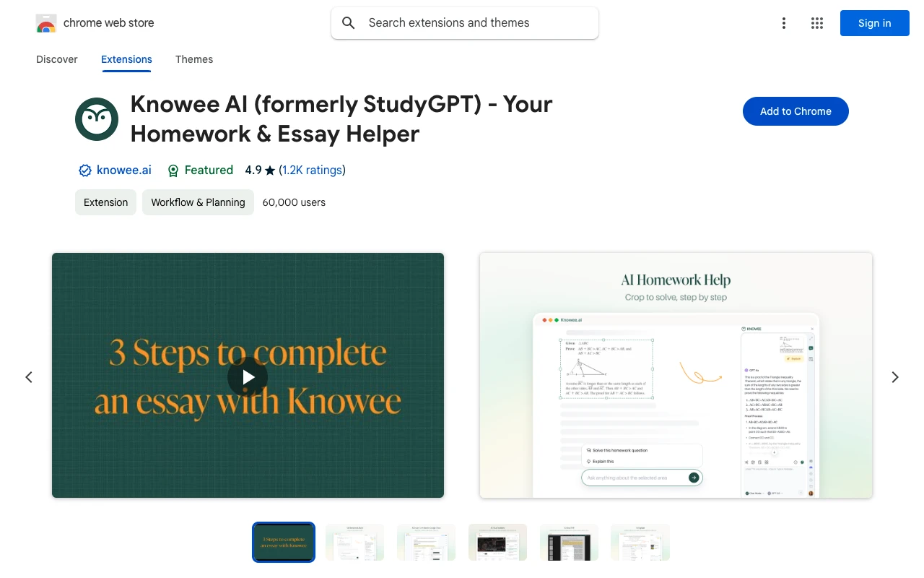Open the knowee.ai publisher link
Viewport: 924px width, 578px height.
click(x=124, y=171)
